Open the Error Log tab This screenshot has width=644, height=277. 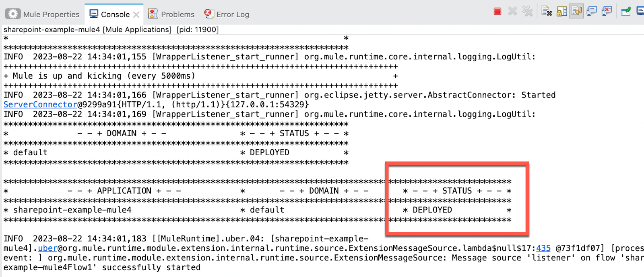tap(227, 14)
